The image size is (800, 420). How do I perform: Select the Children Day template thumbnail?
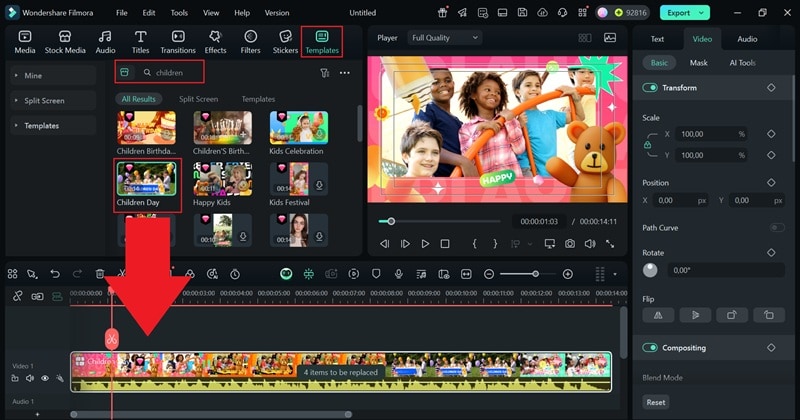pos(146,179)
